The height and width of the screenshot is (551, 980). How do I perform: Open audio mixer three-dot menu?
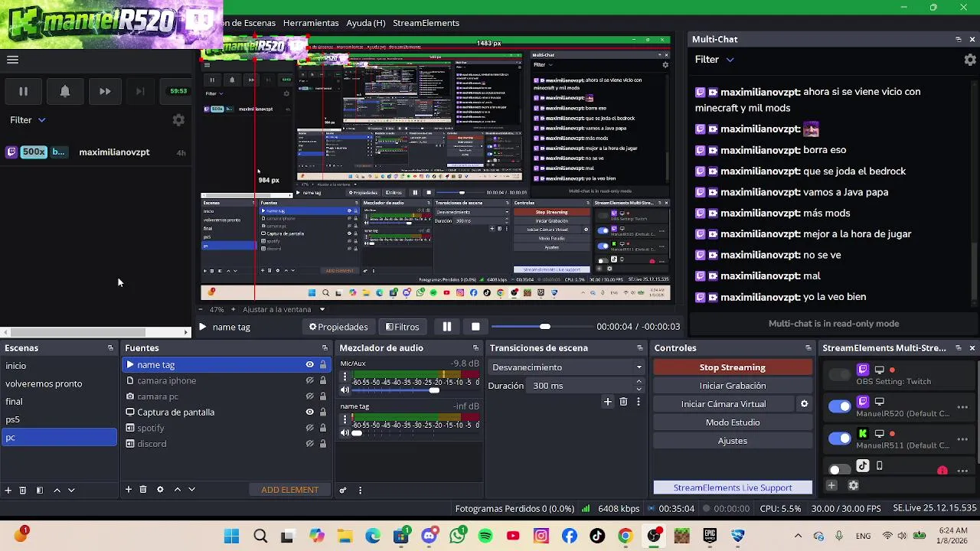click(x=360, y=491)
